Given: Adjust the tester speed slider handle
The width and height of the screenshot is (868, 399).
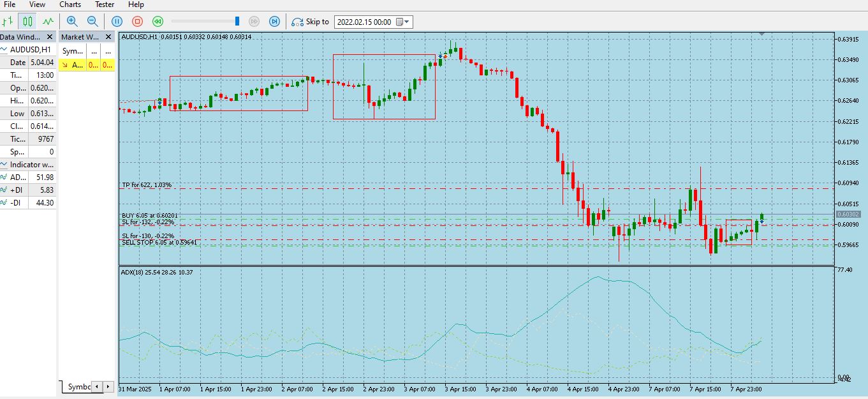Looking at the screenshot, I should click(237, 21).
